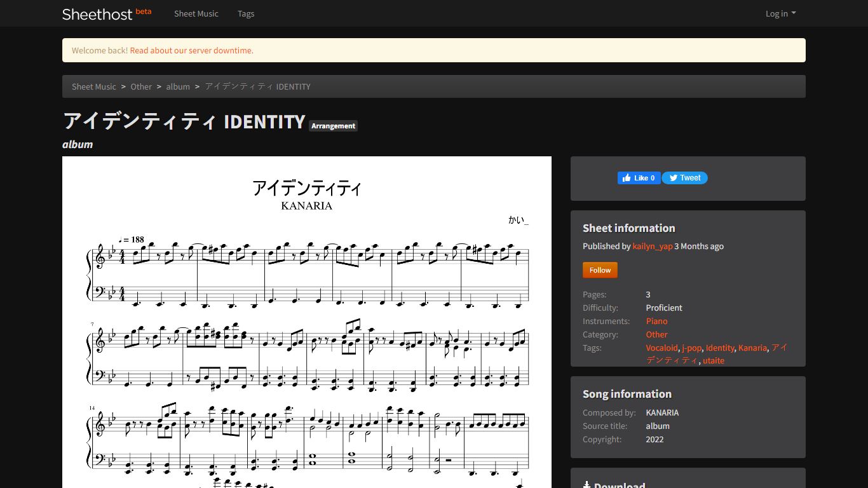This screenshot has height=488, width=868.
Task: Open the Tags navbar item
Action: click(246, 13)
